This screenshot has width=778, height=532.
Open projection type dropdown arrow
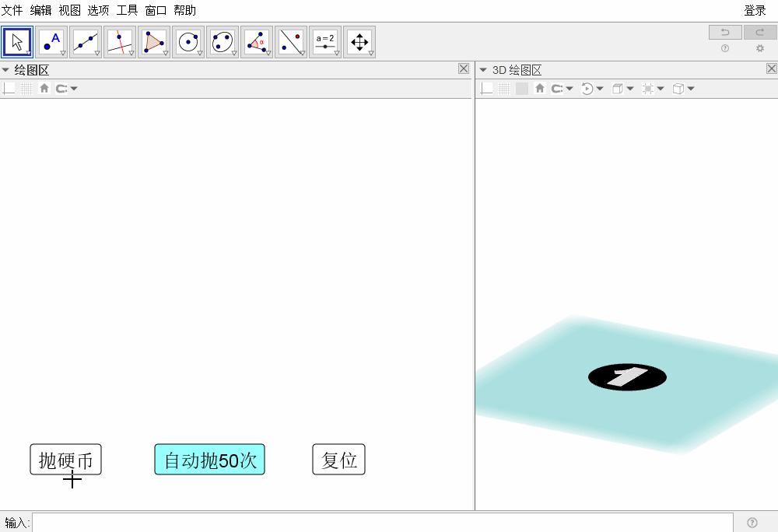click(691, 88)
